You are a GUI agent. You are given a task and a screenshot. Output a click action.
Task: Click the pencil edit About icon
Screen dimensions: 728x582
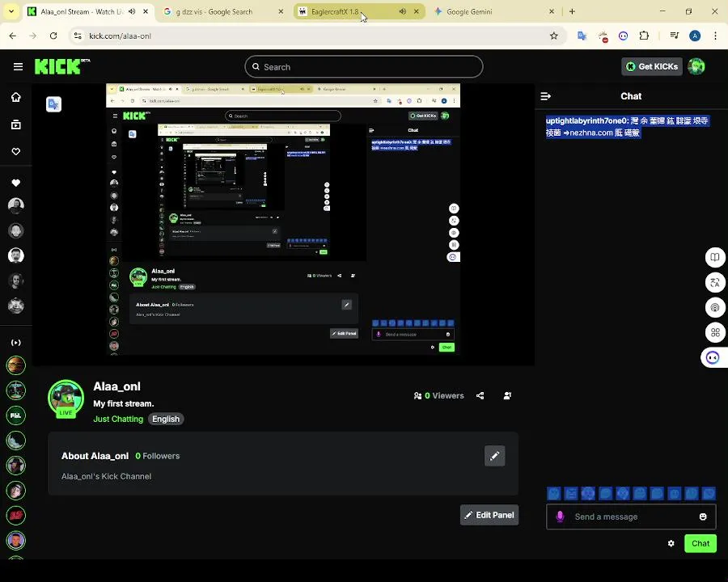[494, 456]
